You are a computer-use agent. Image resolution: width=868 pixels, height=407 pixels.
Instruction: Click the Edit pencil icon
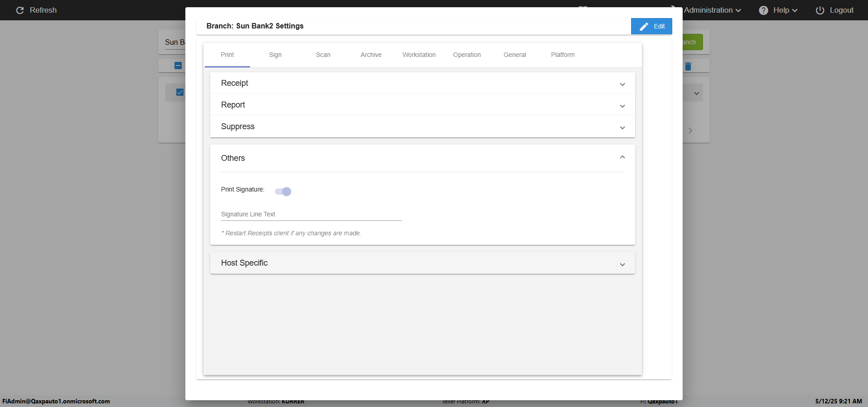point(644,27)
